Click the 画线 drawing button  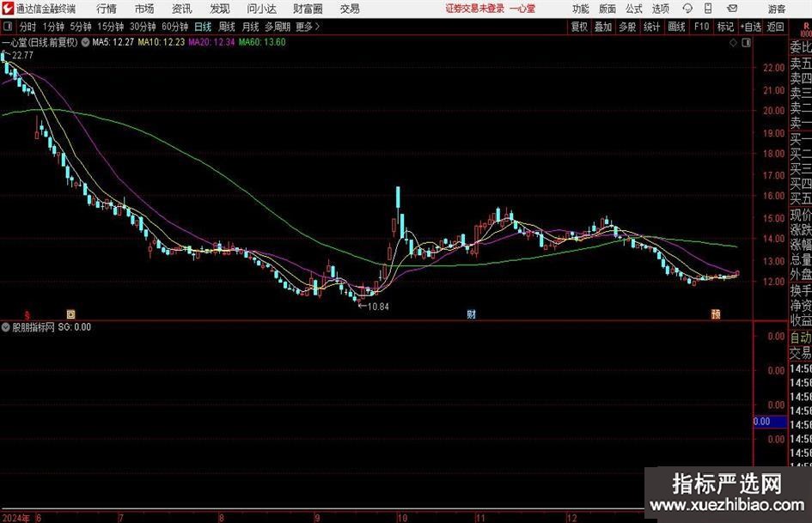677,27
